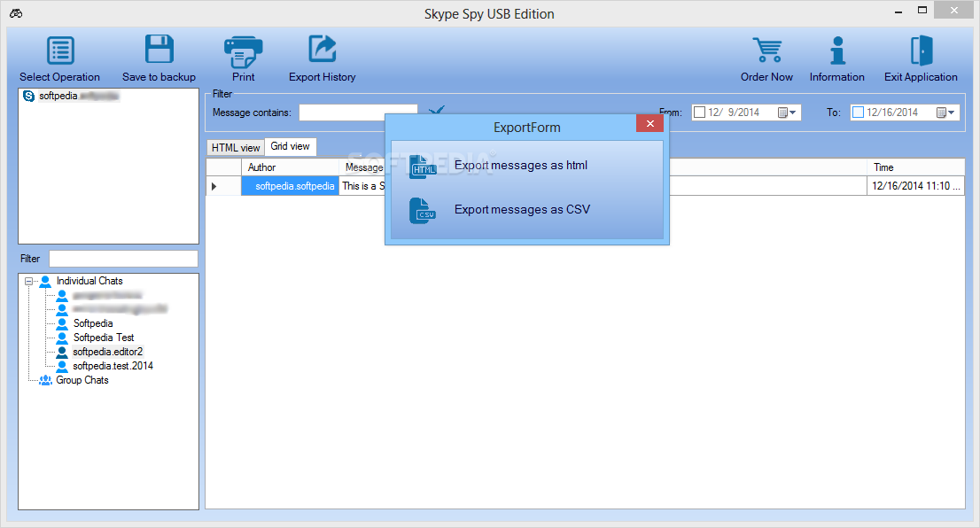Click the softpedia.editor2 contact icon

[x=63, y=352]
